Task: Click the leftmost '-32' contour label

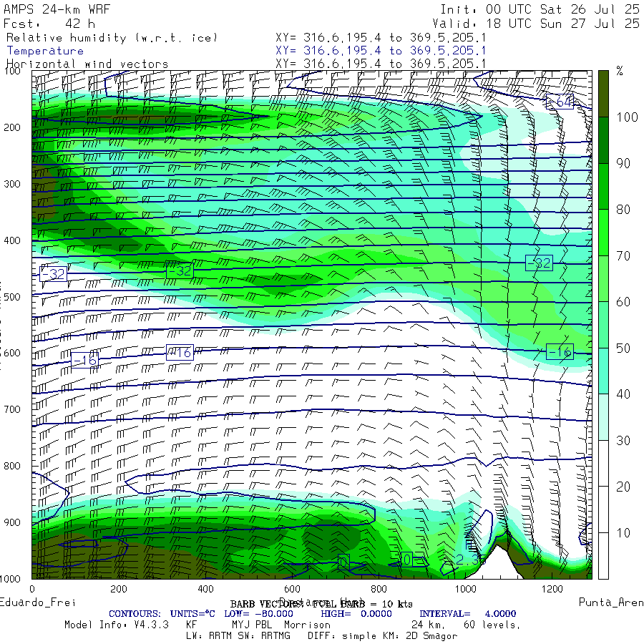Action: coord(54,273)
